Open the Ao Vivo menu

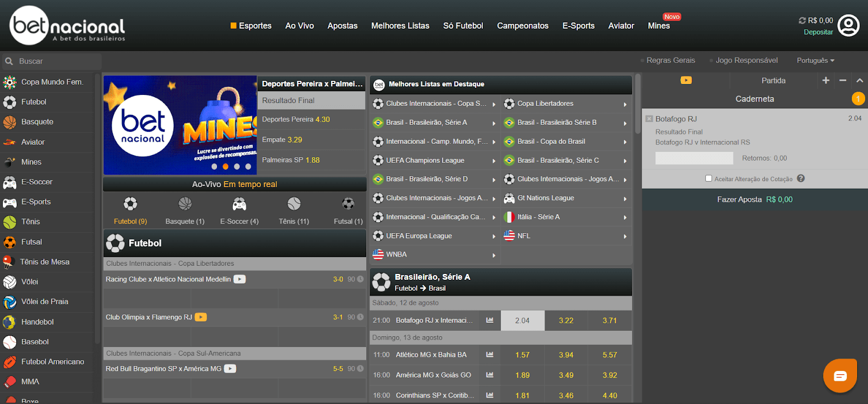pos(299,25)
